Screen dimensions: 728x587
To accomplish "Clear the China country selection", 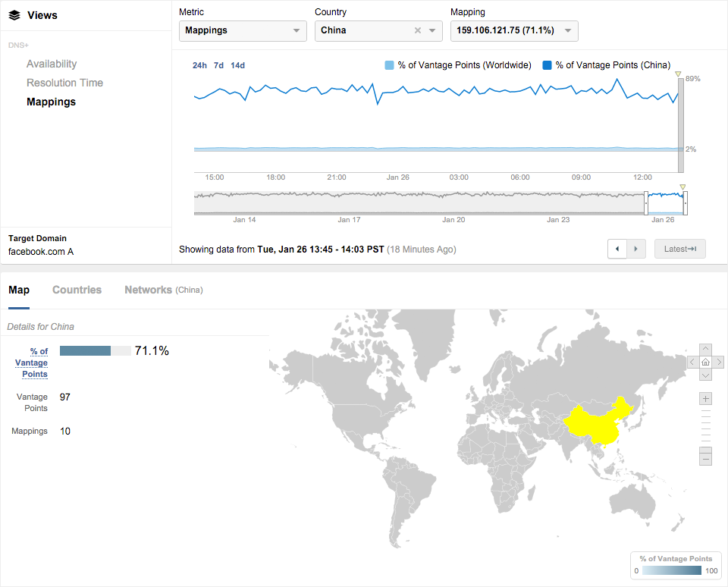I will pyautogui.click(x=417, y=30).
